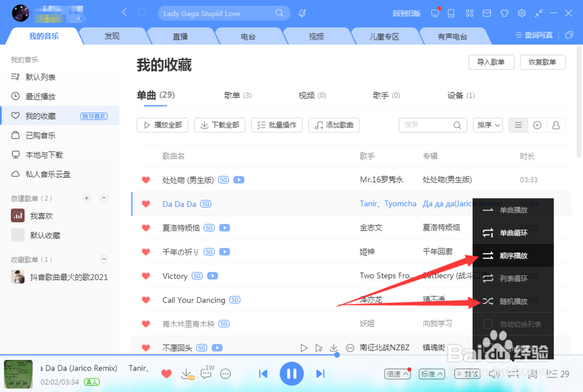Viewport: 583px width, 392px height.
Task: Open the mobile phone device icon
Action: pos(451,13)
